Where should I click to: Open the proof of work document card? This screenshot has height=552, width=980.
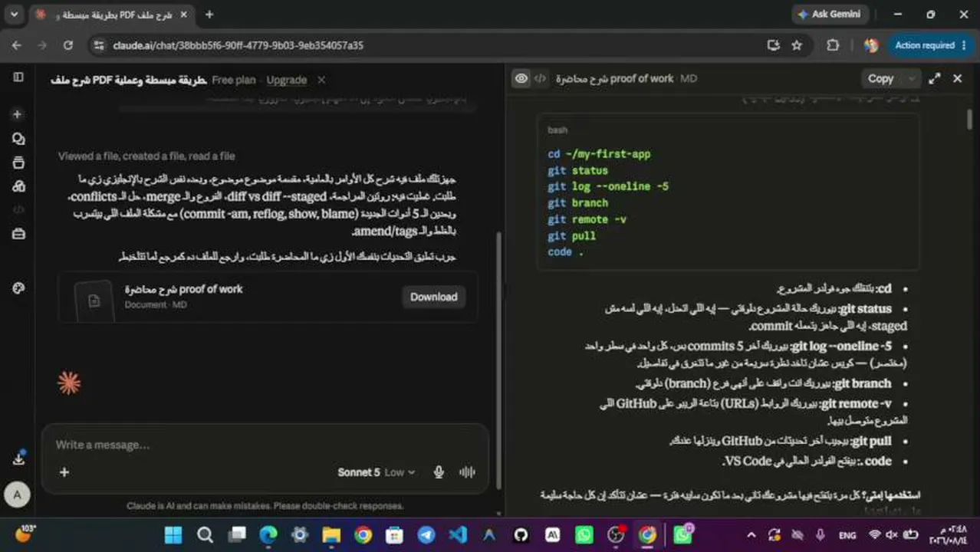[x=268, y=297]
